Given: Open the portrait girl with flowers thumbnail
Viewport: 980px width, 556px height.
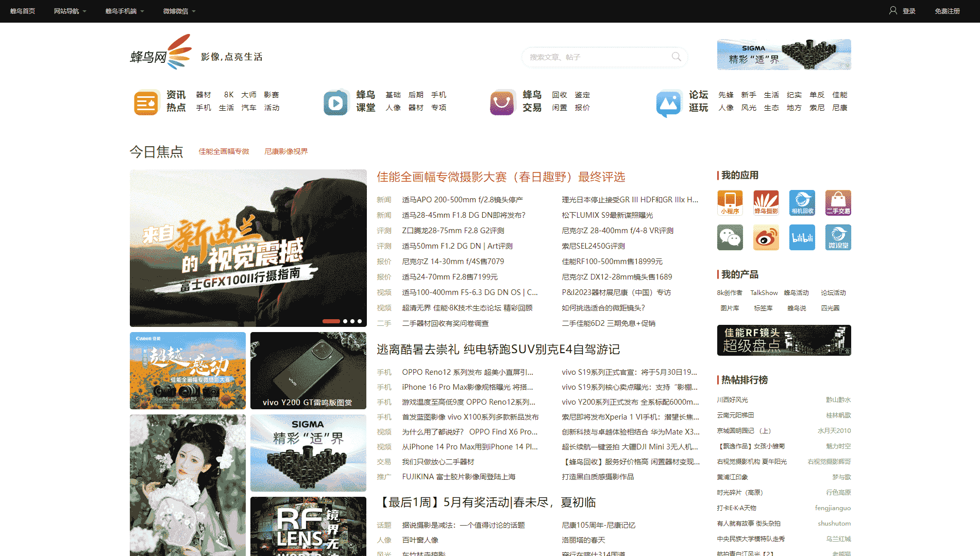Looking at the screenshot, I should pos(188,485).
